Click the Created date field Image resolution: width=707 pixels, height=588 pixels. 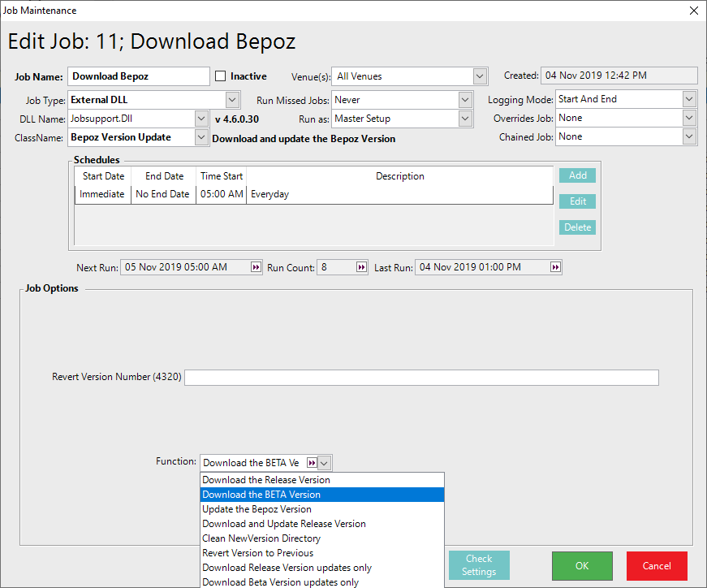coord(619,76)
